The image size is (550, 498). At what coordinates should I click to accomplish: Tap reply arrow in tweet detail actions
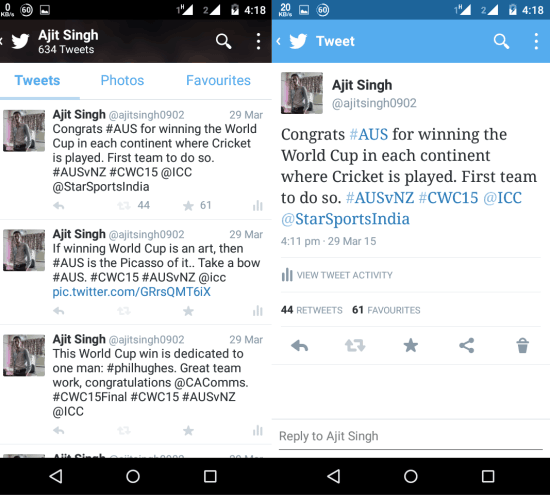click(299, 346)
